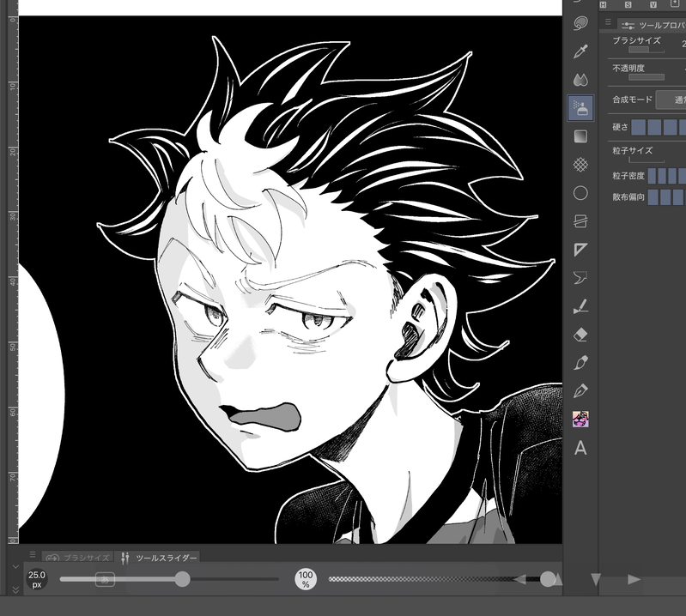This screenshot has height=616, width=686.
Task: Select the Blend tool (two droplets)
Action: tap(580, 80)
